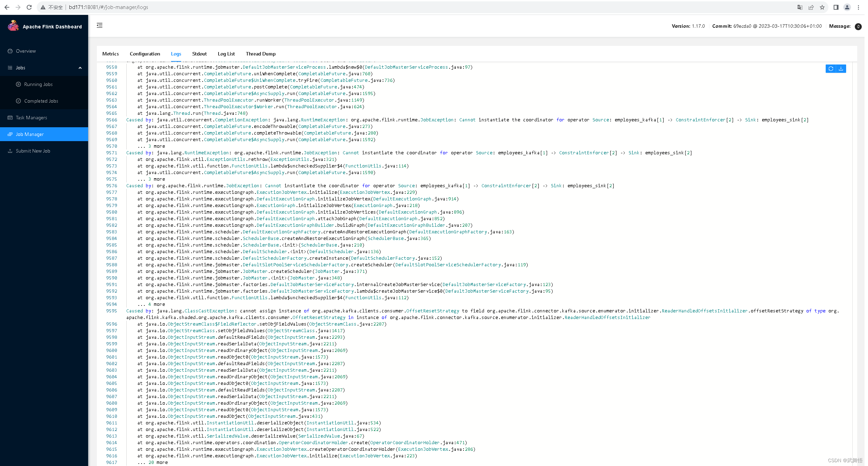This screenshot has width=868, height=466.
Task: Select the Task Managers sidebar icon
Action: pos(10,118)
